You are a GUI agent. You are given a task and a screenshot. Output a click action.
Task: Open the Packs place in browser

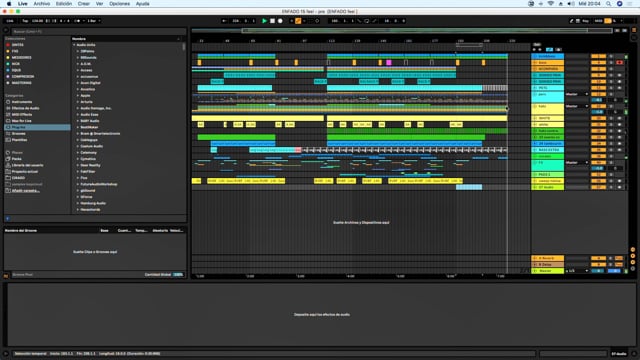(x=16, y=159)
